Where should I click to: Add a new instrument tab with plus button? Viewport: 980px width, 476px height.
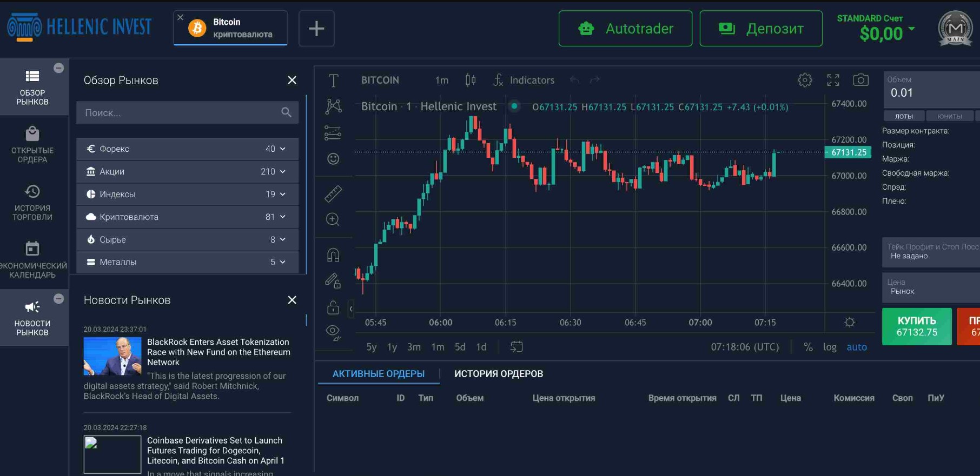click(x=316, y=28)
